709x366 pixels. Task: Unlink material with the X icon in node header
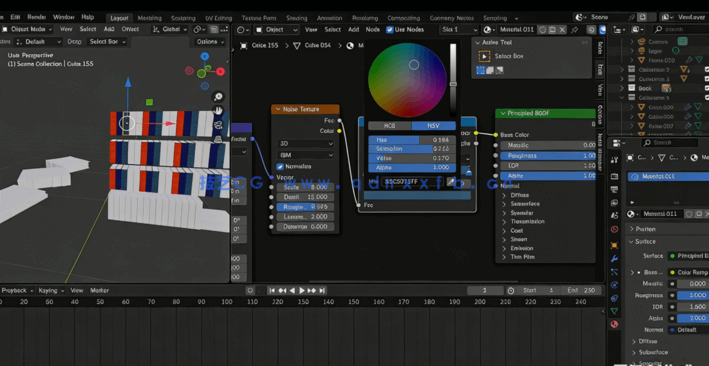coord(562,30)
